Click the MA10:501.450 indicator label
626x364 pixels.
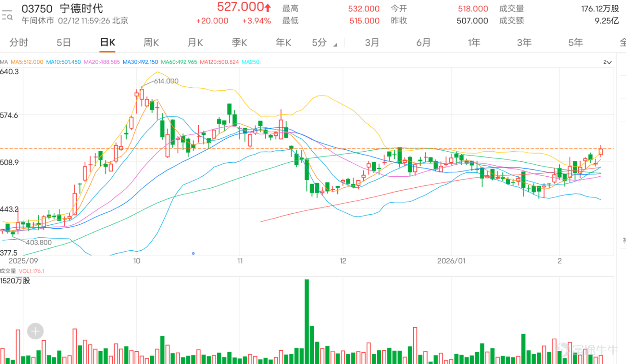point(63,62)
